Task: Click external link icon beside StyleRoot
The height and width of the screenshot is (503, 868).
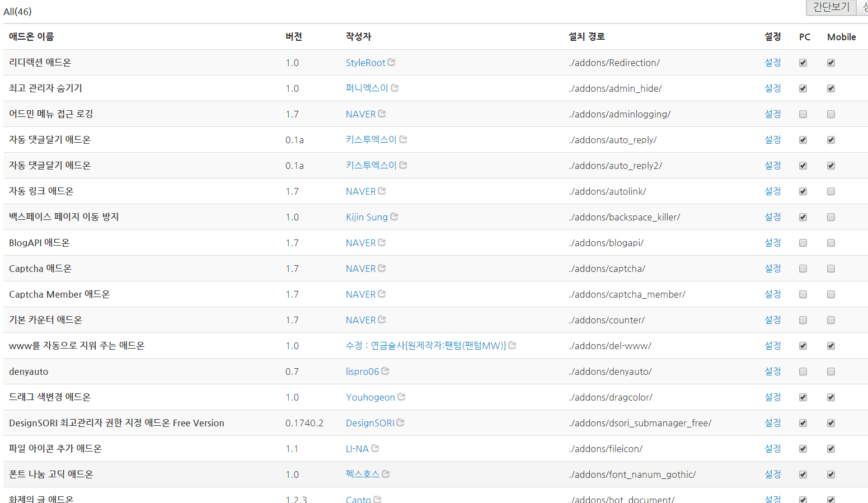Action: pyautogui.click(x=392, y=62)
